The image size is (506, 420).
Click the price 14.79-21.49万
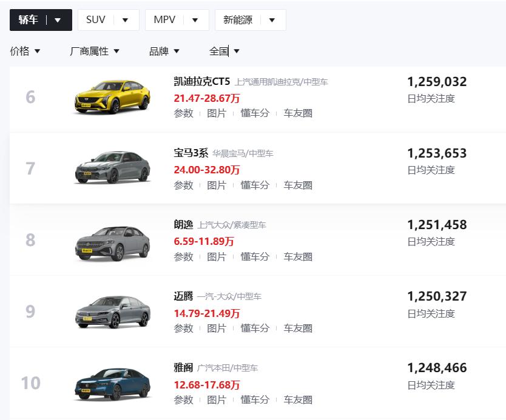(x=207, y=313)
